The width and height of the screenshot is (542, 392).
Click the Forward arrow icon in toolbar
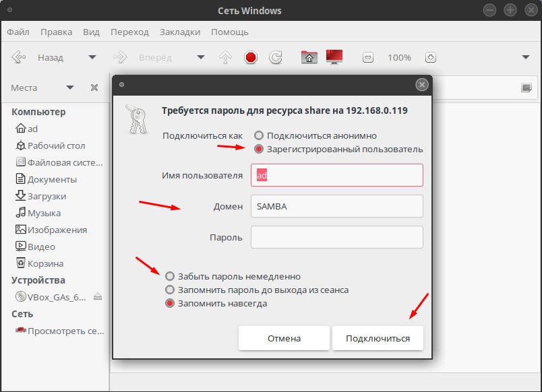coord(120,57)
